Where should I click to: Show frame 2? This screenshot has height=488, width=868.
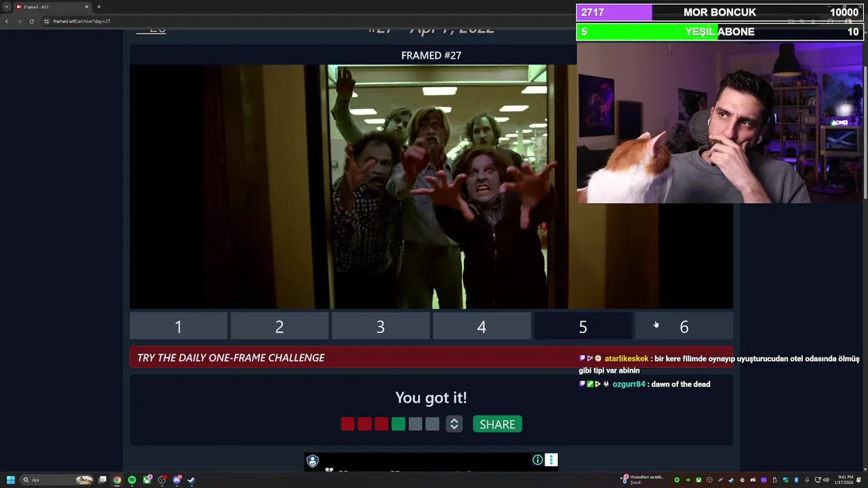click(x=279, y=327)
